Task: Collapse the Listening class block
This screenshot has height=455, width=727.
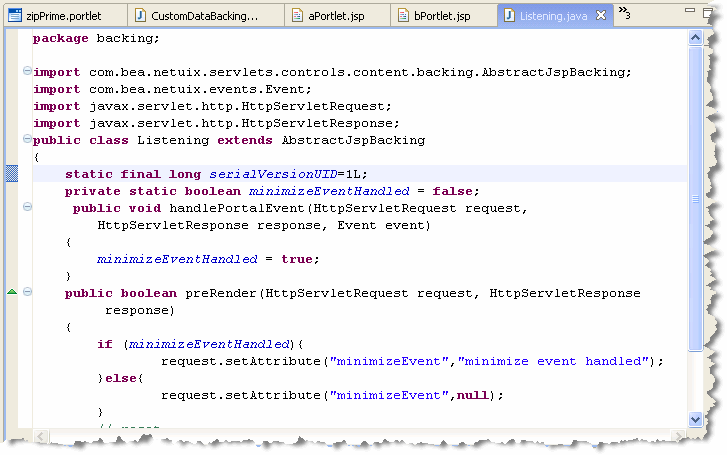Action: [27, 139]
